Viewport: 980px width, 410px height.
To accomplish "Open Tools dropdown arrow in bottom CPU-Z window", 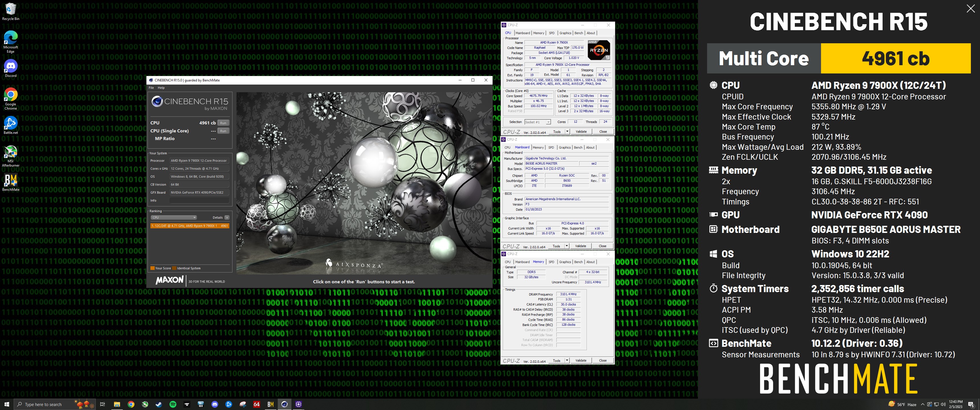I will tap(567, 360).
